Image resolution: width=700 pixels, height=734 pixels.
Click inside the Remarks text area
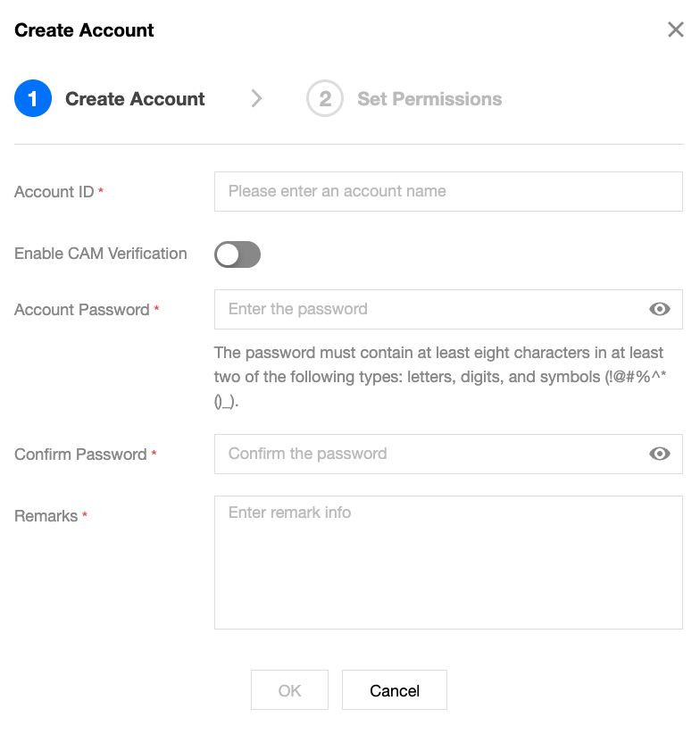click(x=448, y=563)
